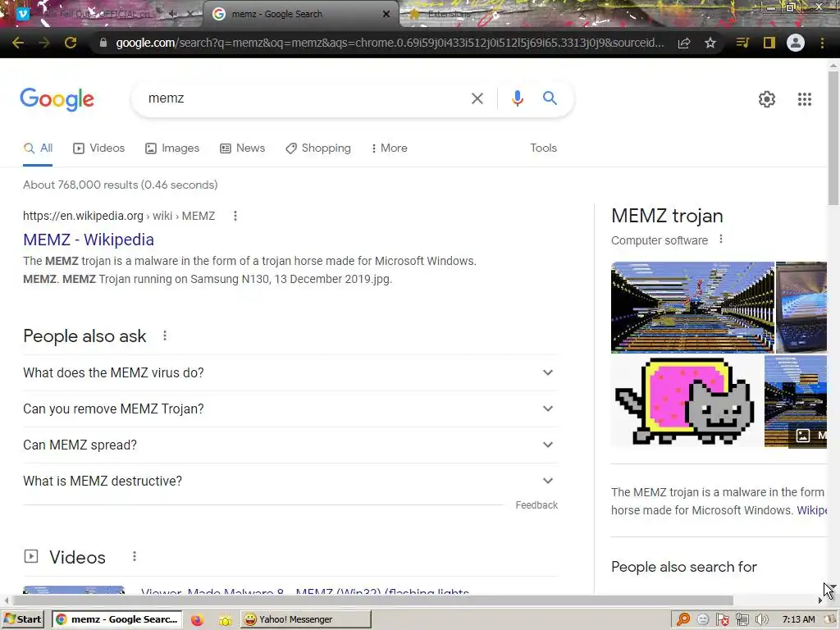Switch to the Videos results tab
The height and width of the screenshot is (630, 840).
[99, 148]
